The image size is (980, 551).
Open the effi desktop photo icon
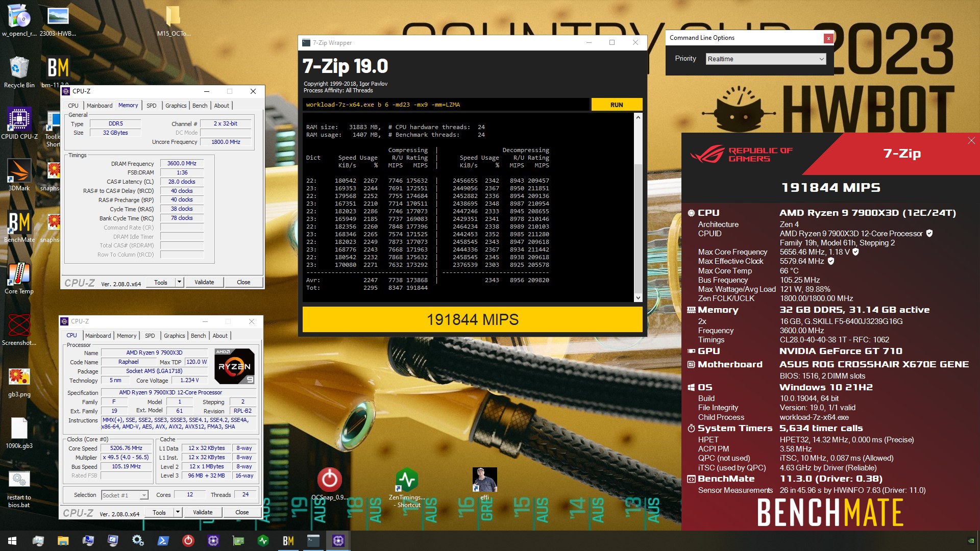[484, 480]
